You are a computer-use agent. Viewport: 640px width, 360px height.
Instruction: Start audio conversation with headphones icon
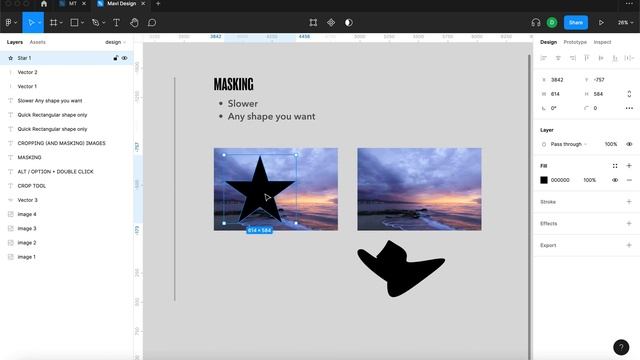pos(536,22)
